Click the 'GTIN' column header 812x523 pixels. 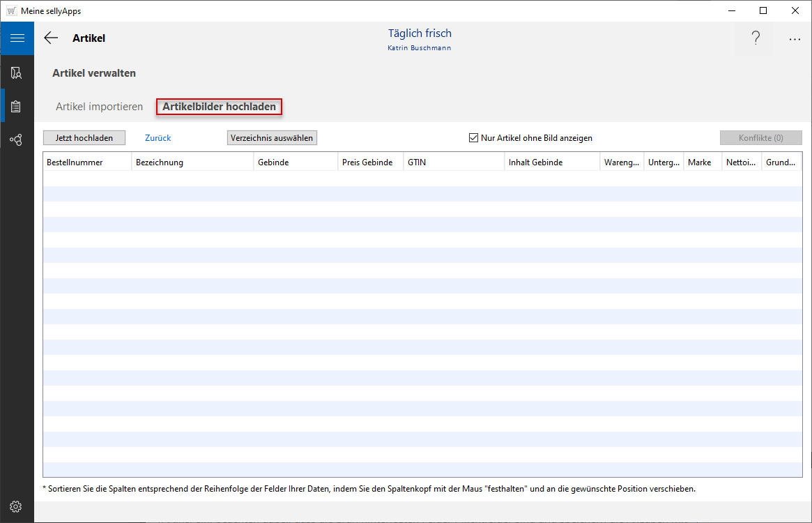pyautogui.click(x=417, y=162)
